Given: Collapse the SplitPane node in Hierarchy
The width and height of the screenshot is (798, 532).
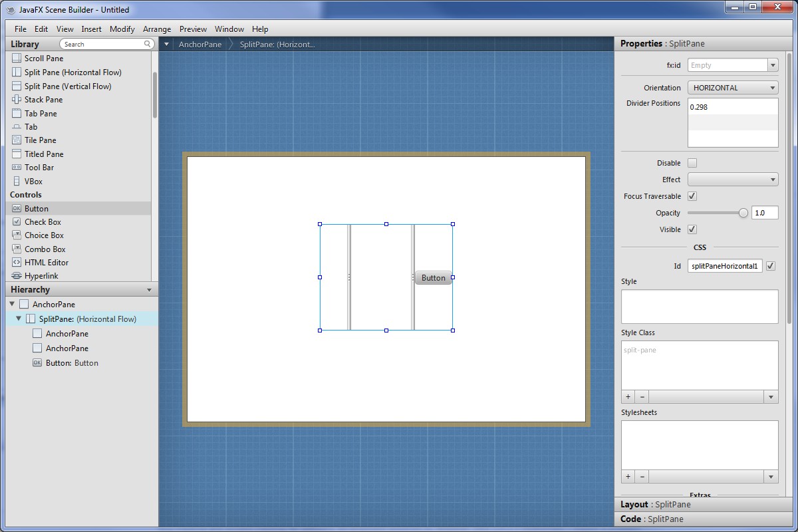Looking at the screenshot, I should point(19,319).
